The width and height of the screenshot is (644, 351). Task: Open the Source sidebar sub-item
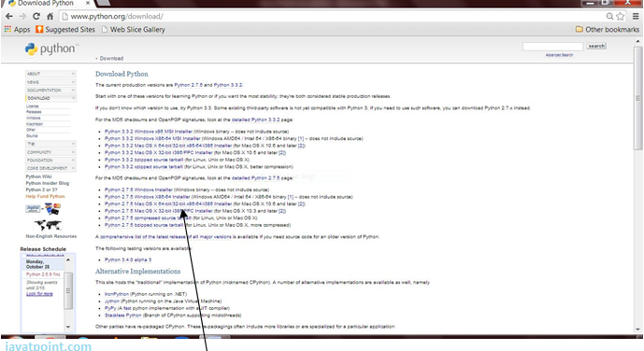coord(32,135)
